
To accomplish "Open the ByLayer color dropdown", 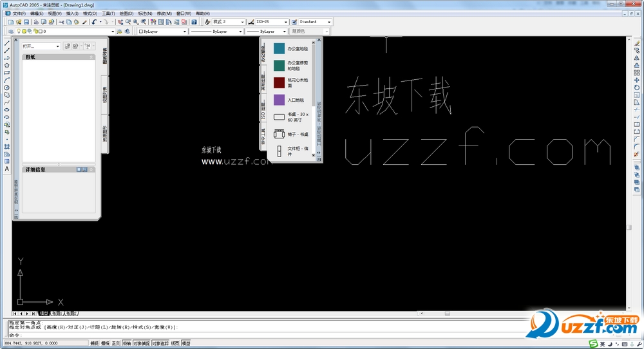I will click(x=163, y=31).
